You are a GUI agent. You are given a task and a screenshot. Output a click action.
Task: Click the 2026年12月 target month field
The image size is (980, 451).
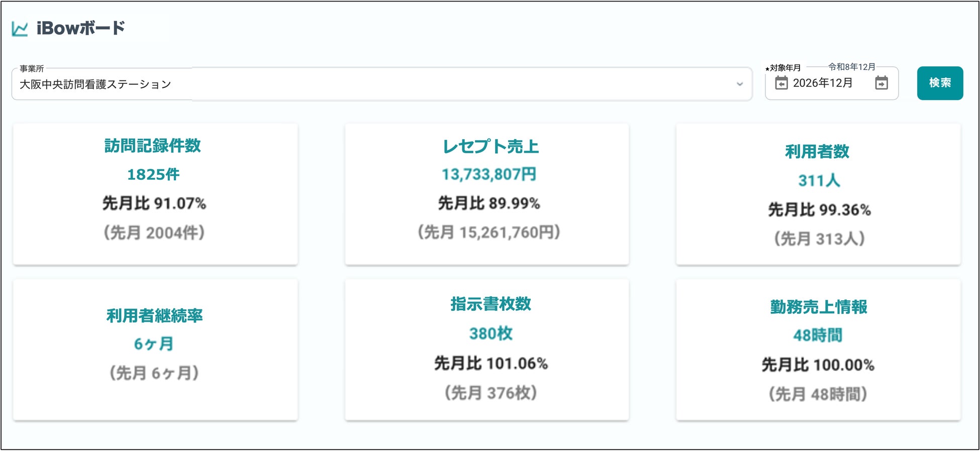(823, 83)
